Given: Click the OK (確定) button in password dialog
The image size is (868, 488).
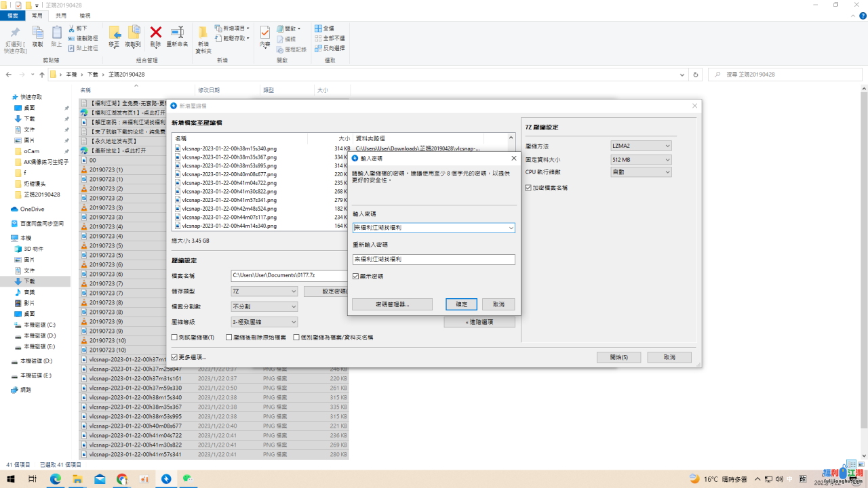Looking at the screenshot, I should pyautogui.click(x=461, y=304).
